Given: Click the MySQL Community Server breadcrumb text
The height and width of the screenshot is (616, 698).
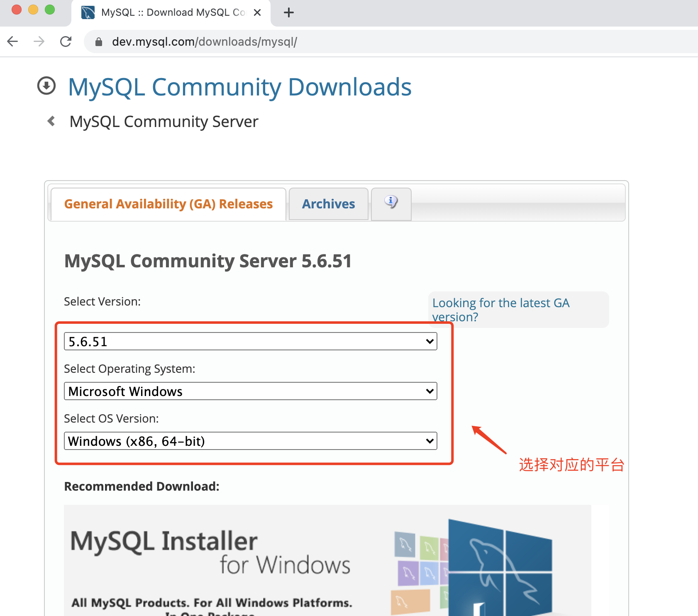Looking at the screenshot, I should [164, 122].
